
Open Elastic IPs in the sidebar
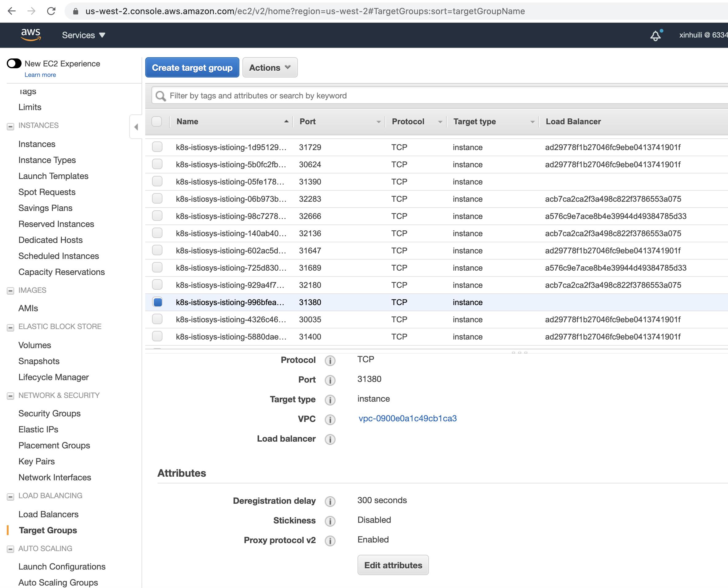(38, 429)
